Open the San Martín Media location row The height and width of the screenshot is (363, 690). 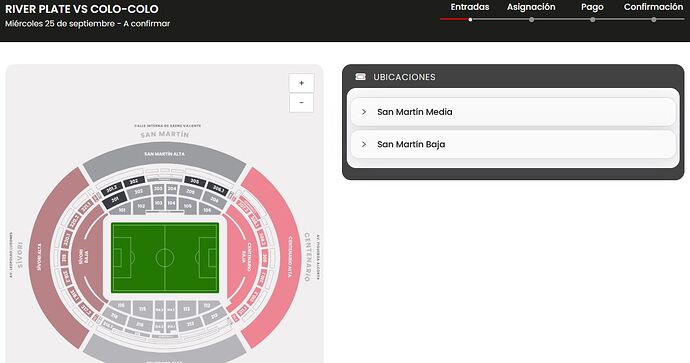(x=513, y=112)
